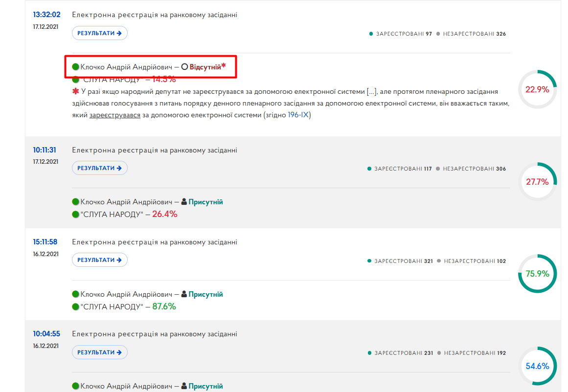Click person icon before Присутній at 15:11:58
Viewport: 568px width, 392px height.
point(184,294)
